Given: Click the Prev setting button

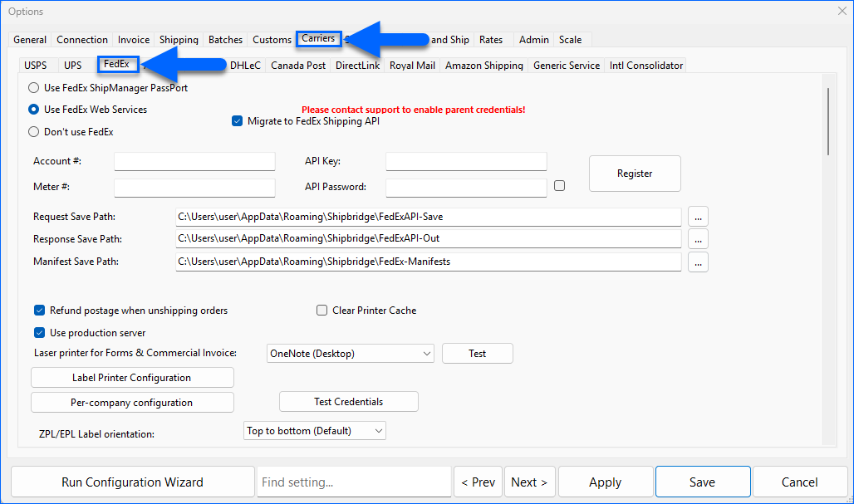Looking at the screenshot, I should point(479,482).
